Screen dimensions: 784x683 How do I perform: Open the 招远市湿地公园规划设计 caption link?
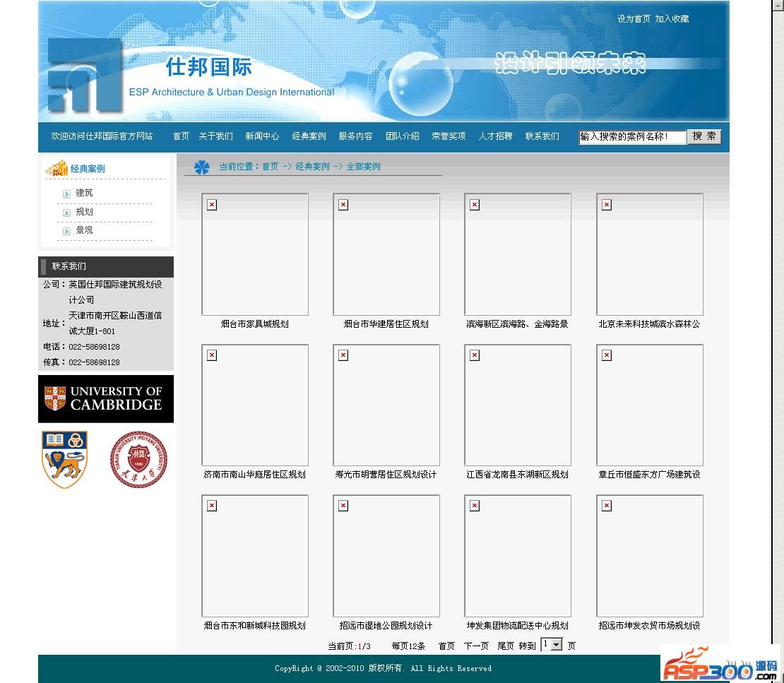click(386, 626)
